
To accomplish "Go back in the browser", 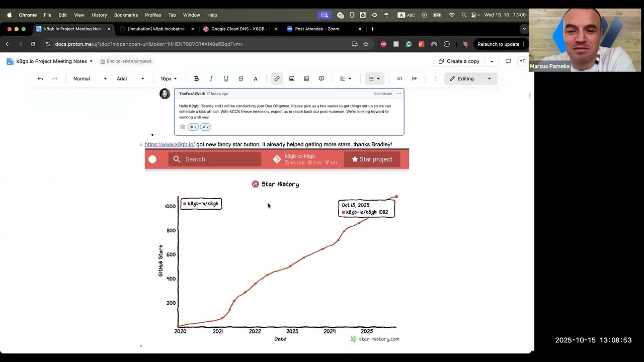I will (x=8, y=44).
